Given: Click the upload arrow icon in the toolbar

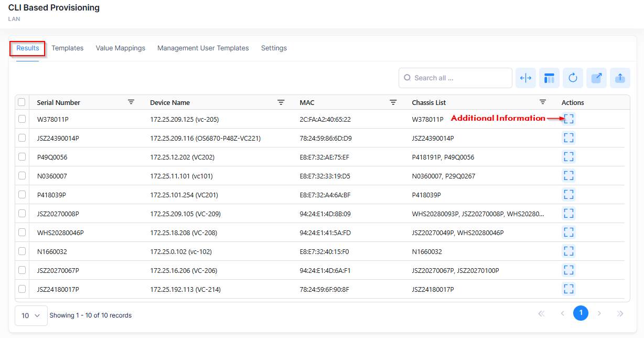Looking at the screenshot, I should 620,78.
